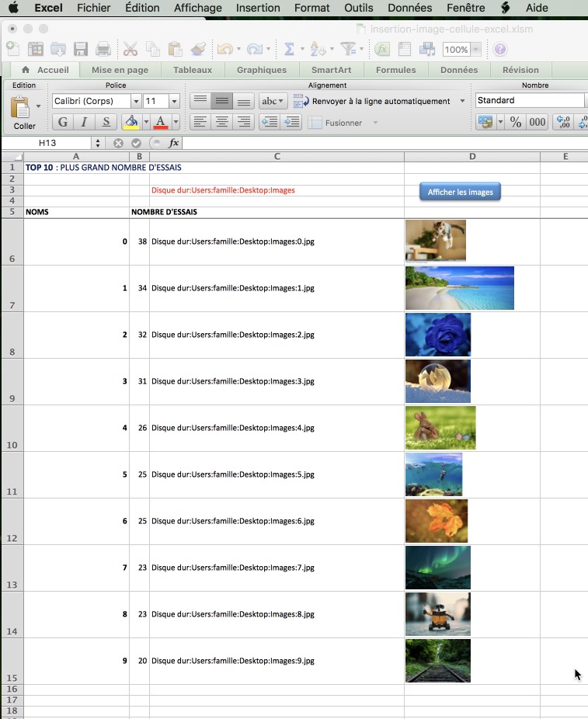Increase indent in alignment group
588x719 pixels.
291,122
